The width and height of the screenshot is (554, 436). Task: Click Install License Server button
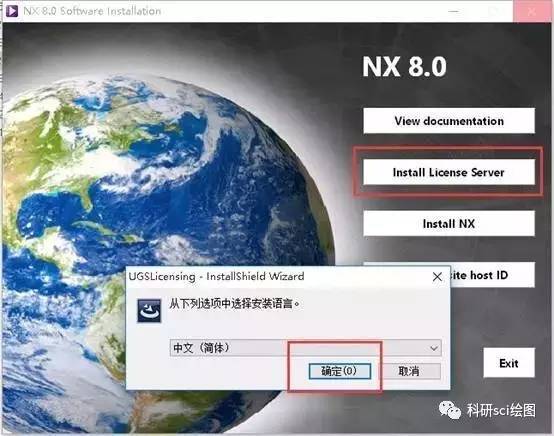click(449, 172)
